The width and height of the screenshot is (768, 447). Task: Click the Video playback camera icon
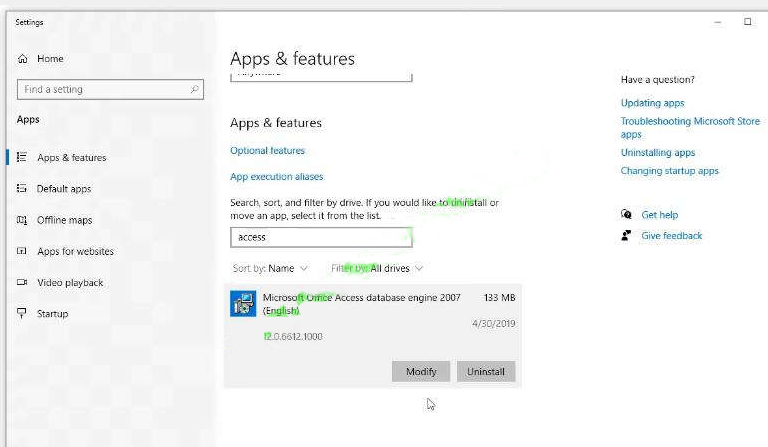pos(22,282)
